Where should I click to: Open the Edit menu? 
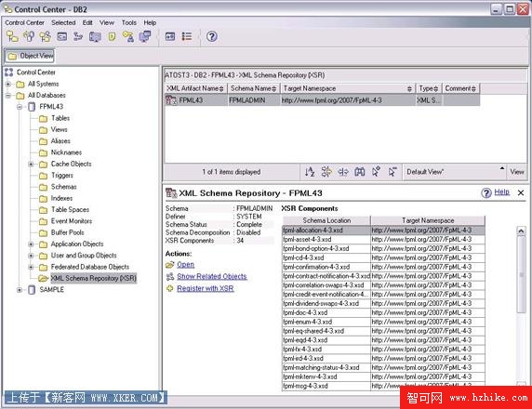(87, 22)
